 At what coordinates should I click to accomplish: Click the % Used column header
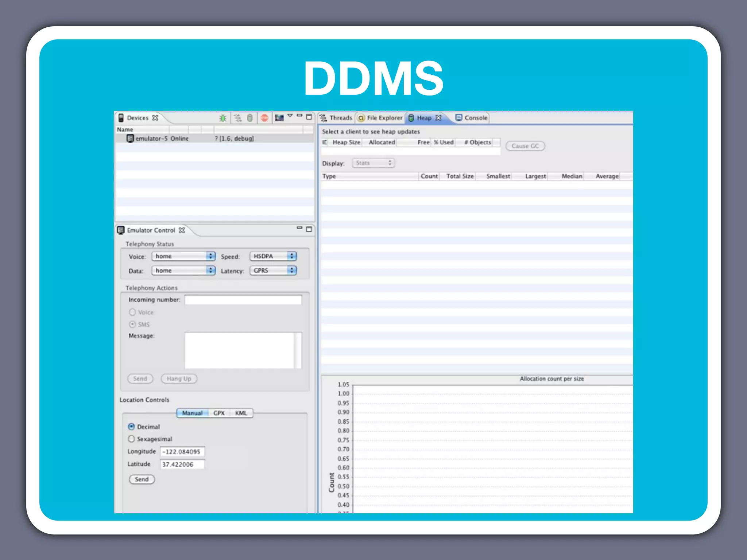coord(444,142)
